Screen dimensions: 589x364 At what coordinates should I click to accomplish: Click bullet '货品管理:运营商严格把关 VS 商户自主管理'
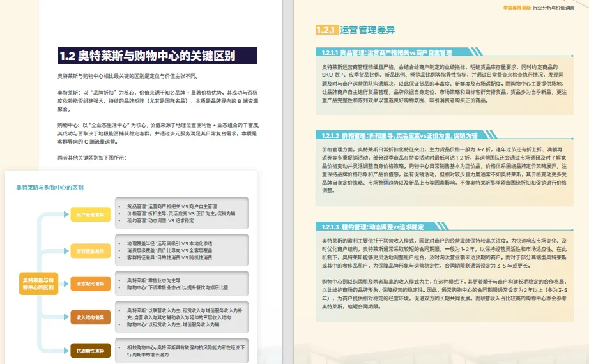tap(172, 206)
